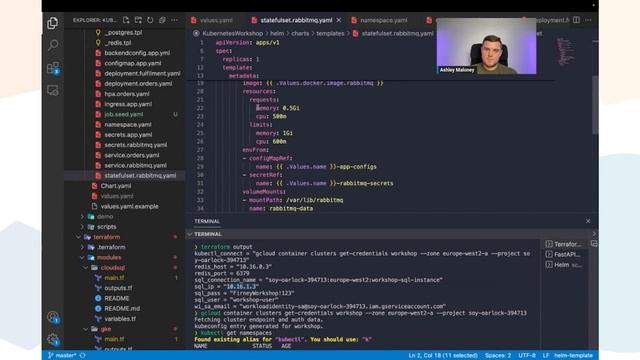
Task: Change indentation via Spaces: 2
Action: point(498,355)
